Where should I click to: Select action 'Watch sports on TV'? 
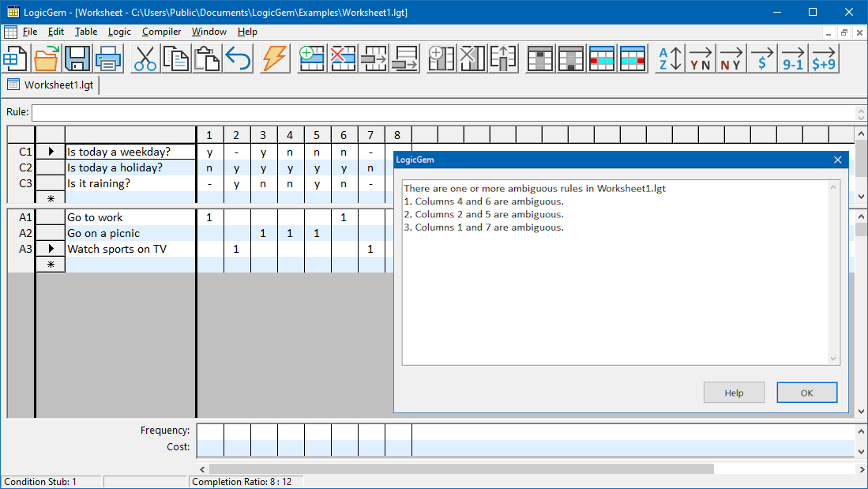tap(130, 249)
